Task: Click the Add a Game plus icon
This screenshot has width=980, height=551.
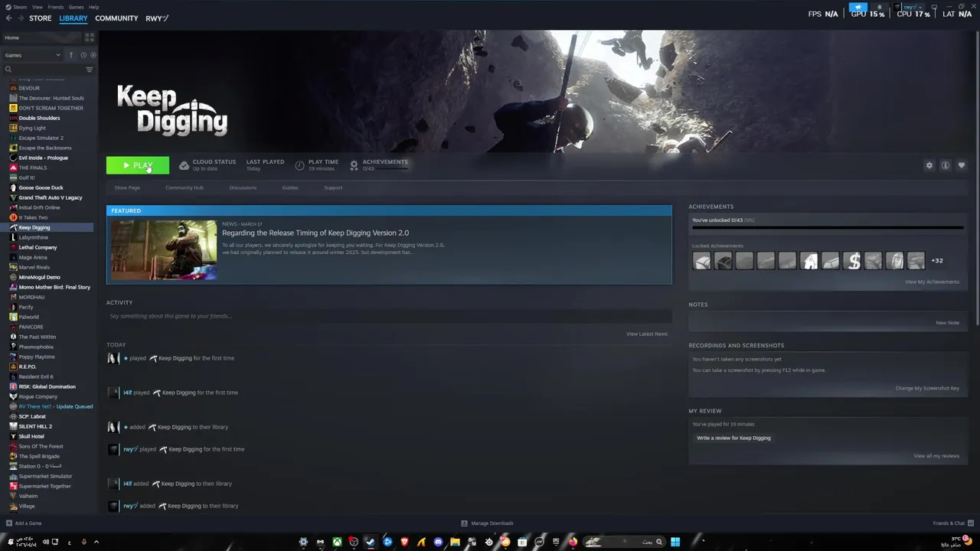Action: pos(8,523)
